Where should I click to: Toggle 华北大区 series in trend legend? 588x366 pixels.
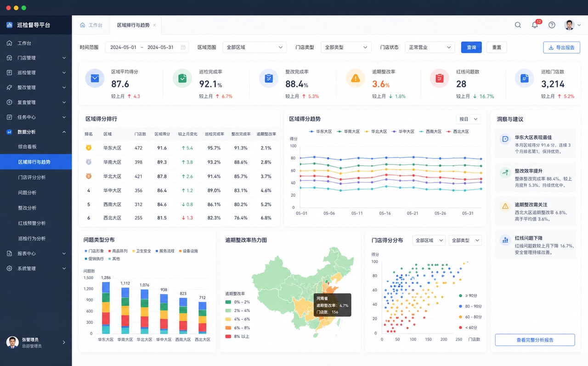point(376,131)
